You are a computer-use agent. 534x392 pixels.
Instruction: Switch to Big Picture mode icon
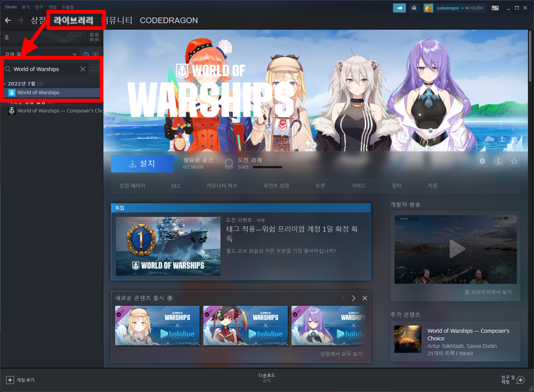pyautogui.click(x=495, y=8)
